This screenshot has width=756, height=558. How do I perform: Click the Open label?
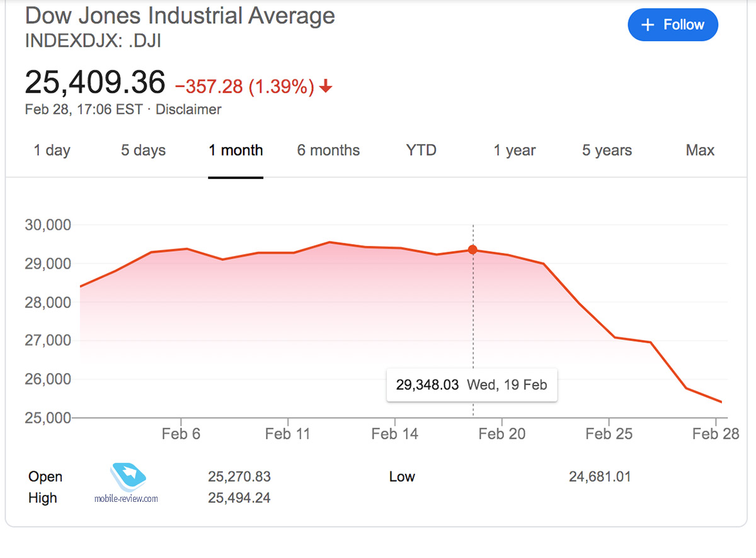point(45,477)
